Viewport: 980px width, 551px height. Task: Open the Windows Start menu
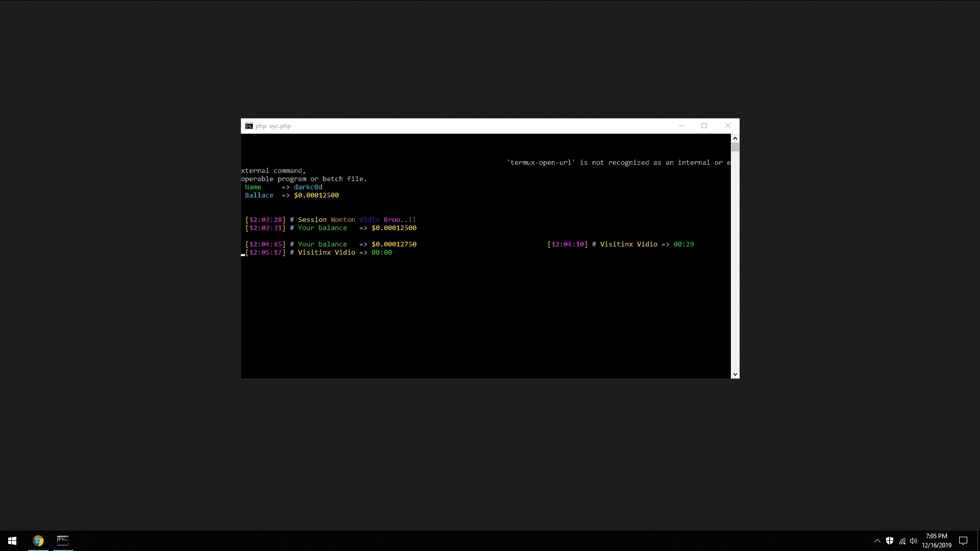click(x=12, y=541)
